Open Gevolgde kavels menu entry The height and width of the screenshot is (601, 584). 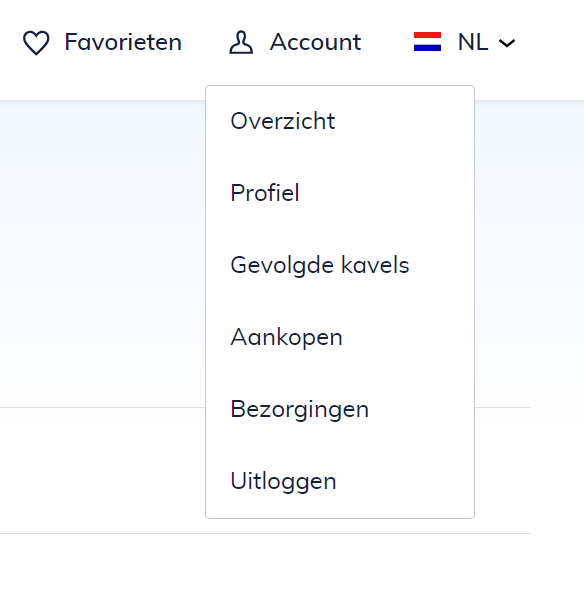tap(340, 265)
